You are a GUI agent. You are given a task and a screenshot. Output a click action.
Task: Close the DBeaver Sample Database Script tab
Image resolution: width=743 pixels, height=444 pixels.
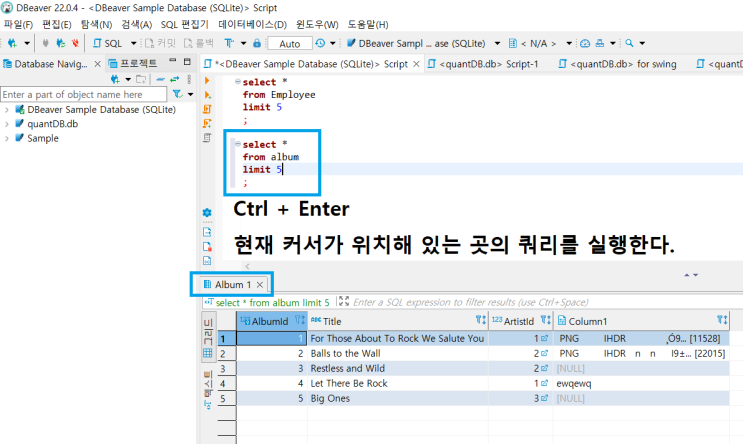(416, 63)
